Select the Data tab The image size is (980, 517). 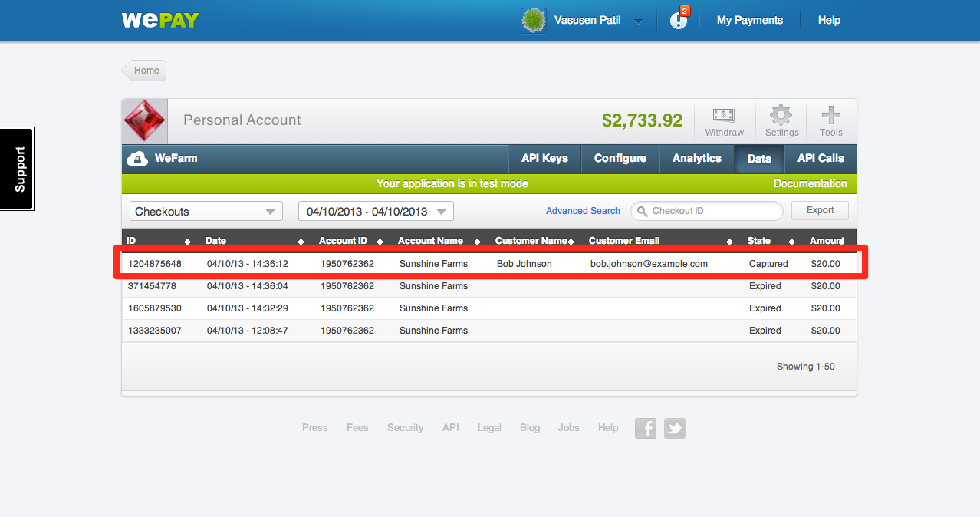[x=759, y=159]
